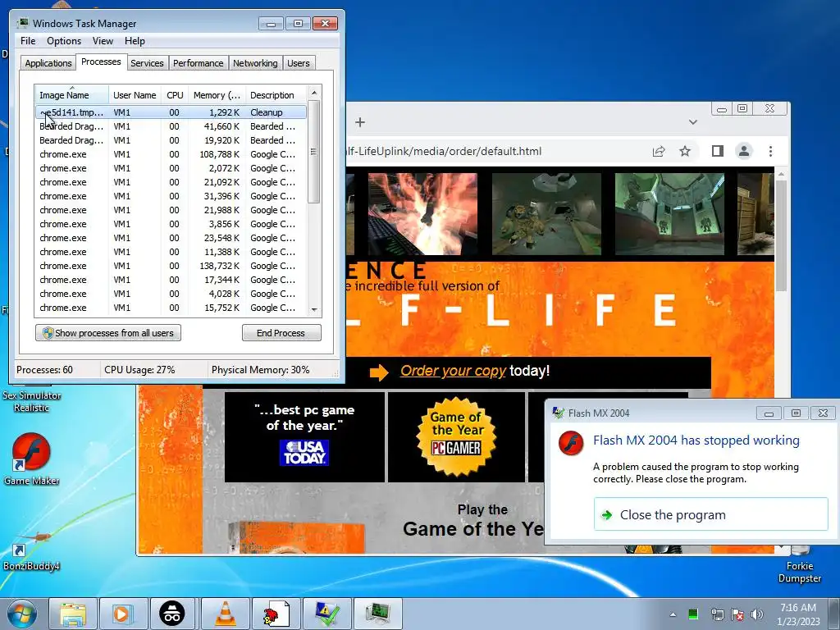Bookmark this page with star icon
Image resolution: width=840 pixels, height=630 pixels.
click(x=685, y=151)
